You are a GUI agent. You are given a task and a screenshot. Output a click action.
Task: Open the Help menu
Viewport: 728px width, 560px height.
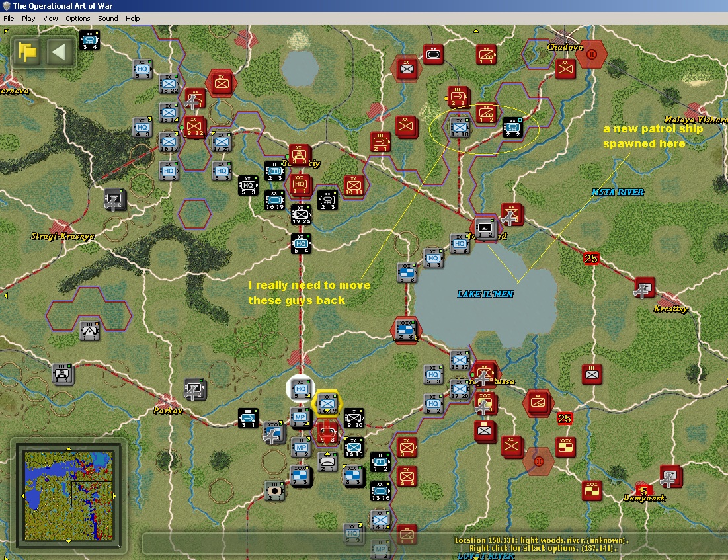point(132,19)
